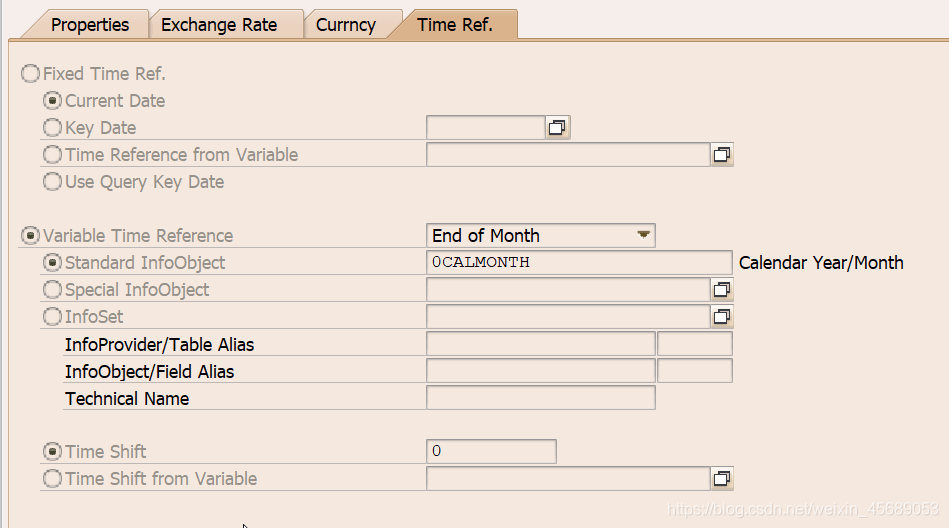The height and width of the screenshot is (528, 949).
Task: Open value help for Time Reference from Variable
Action: click(x=721, y=154)
